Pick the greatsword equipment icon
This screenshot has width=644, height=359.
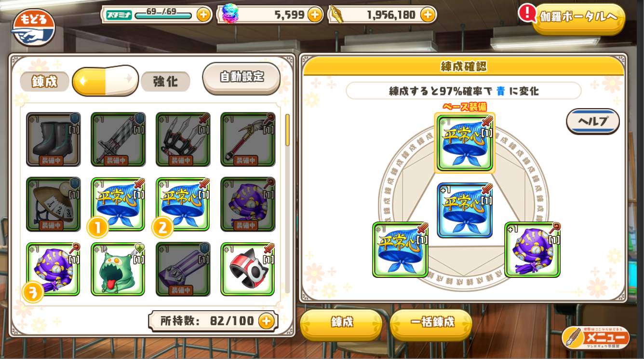pyautogui.click(x=118, y=139)
